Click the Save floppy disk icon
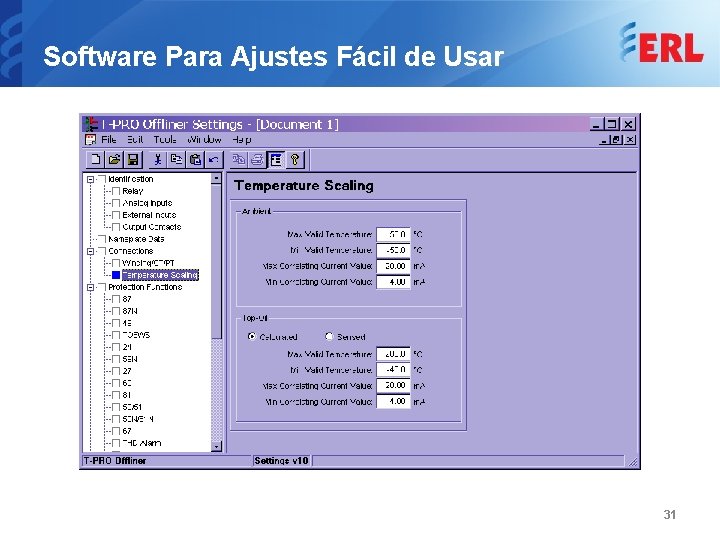This screenshot has height=540, width=720. pos(133,159)
